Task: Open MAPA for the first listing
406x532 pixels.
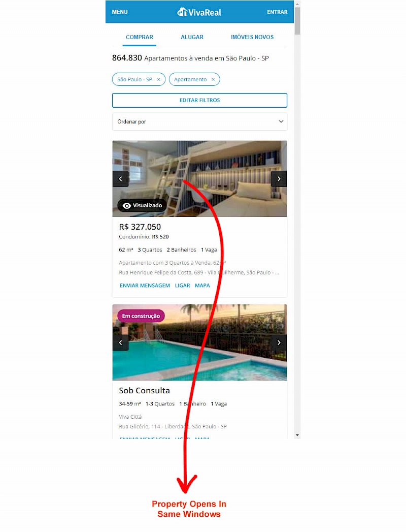Action: 202,286
